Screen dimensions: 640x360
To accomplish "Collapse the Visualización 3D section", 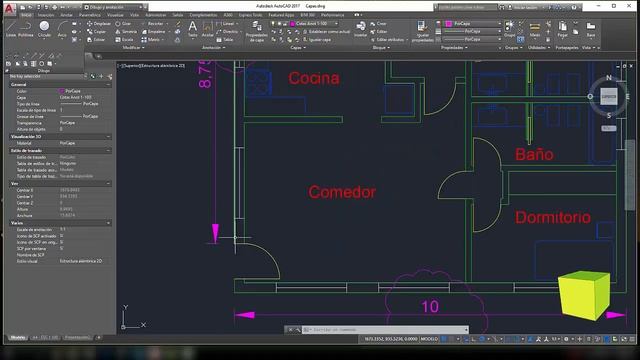I will 108,137.
